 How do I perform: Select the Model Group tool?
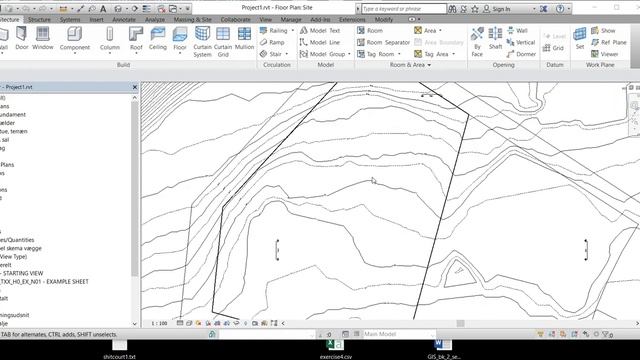click(322, 54)
